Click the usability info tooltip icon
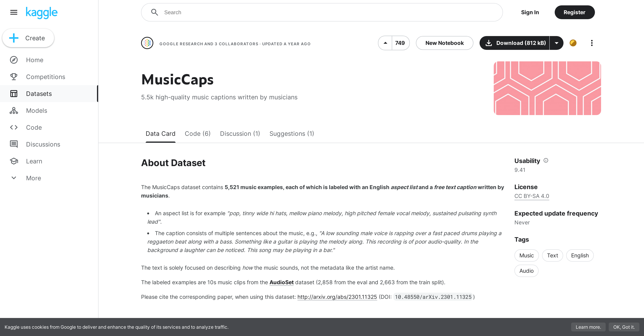 pos(546,160)
